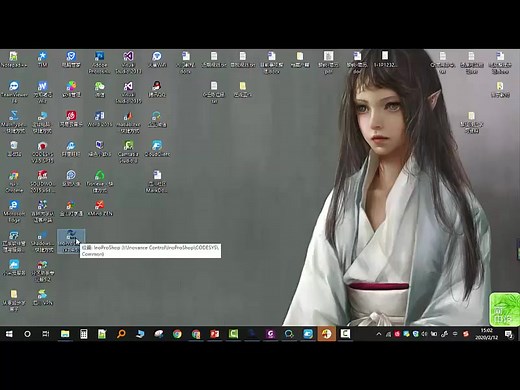Screen dimensions: 520x390
Task: Open the MathType shortcut icon
Action: click(x=14, y=122)
